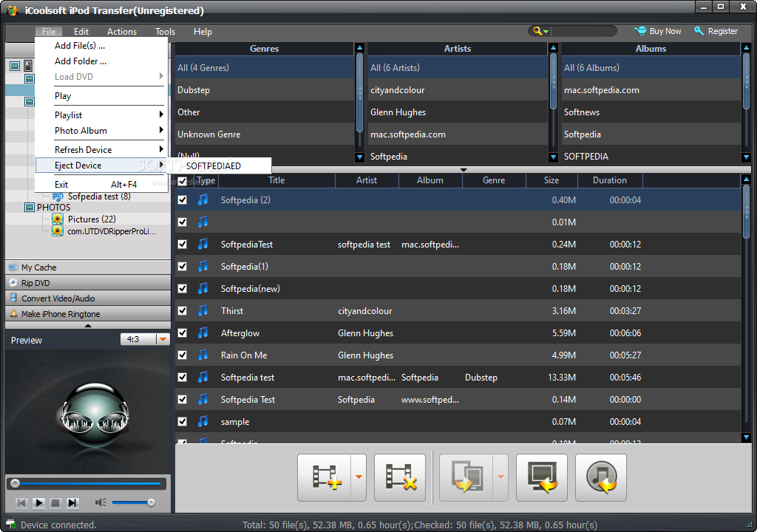Image resolution: width=757 pixels, height=532 pixels.
Task: Click the Previous track button in preview
Action: tap(21, 503)
